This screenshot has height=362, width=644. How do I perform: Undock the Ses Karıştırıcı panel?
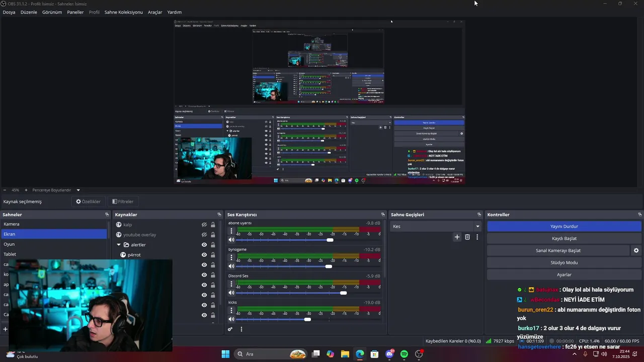[383, 215]
